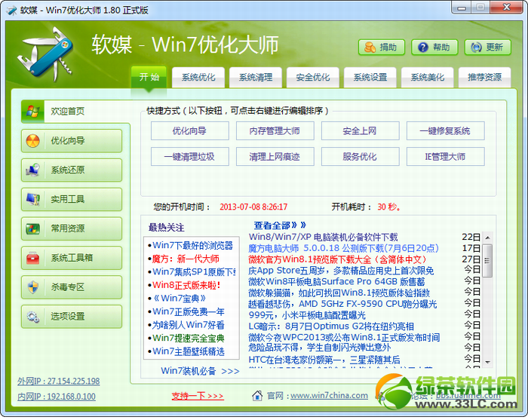The height and width of the screenshot is (420, 528).
Task: Open the 系统美化 tab
Action: pyautogui.click(x=428, y=78)
